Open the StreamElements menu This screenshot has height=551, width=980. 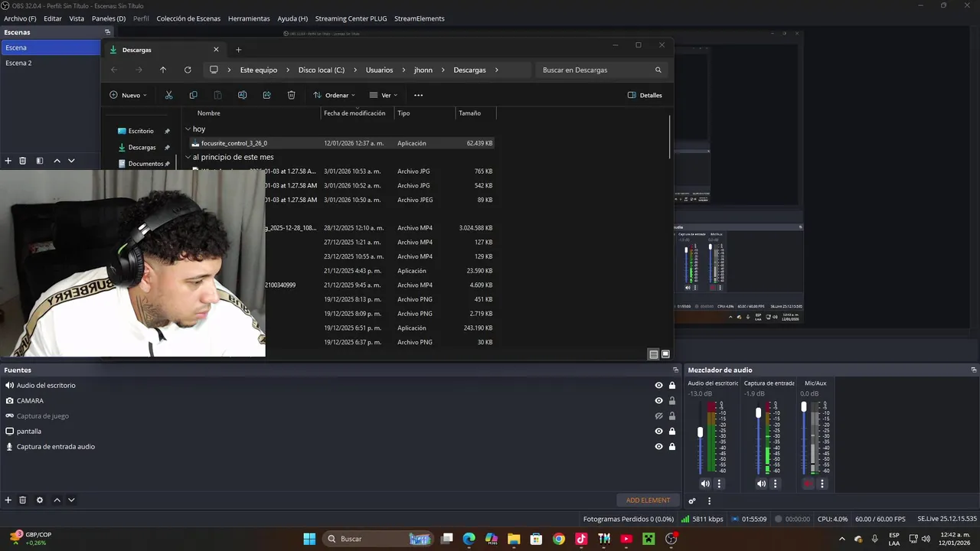420,18
